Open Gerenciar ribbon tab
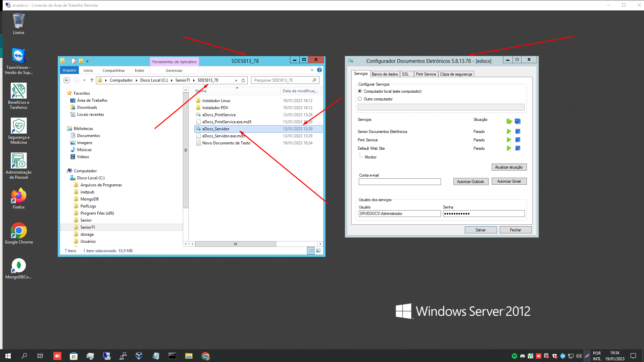The height and width of the screenshot is (362, 644). [174, 71]
